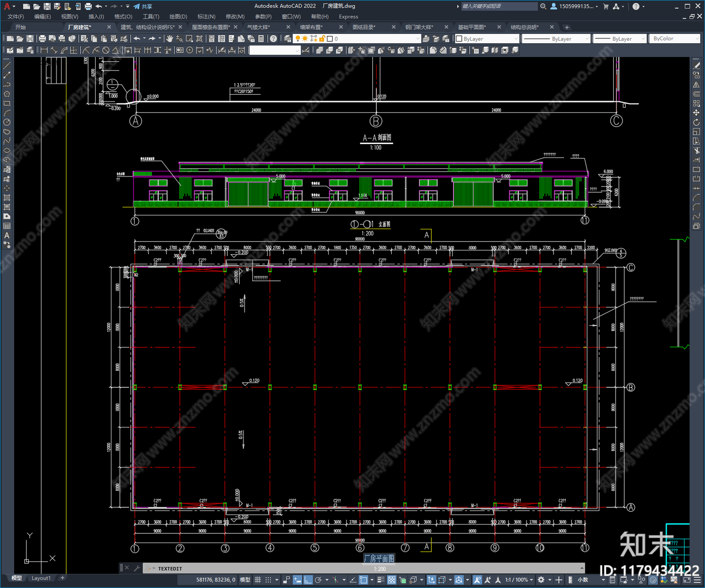This screenshot has height=588, width=705.
Task: Click the shopping cart Autodesk App Store icon
Action: coord(606,6)
